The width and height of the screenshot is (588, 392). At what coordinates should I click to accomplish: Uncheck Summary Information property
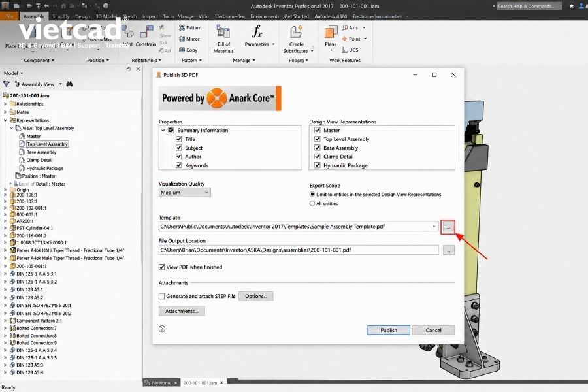[x=171, y=130]
